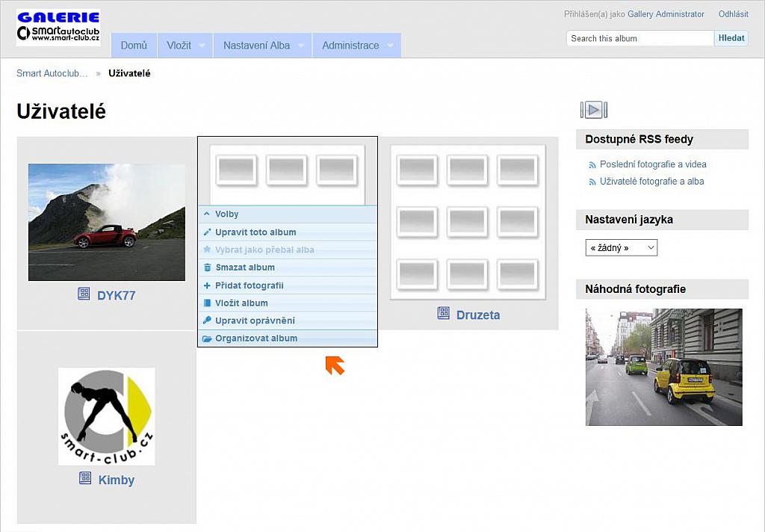Open the Kimby album link

pos(116,480)
